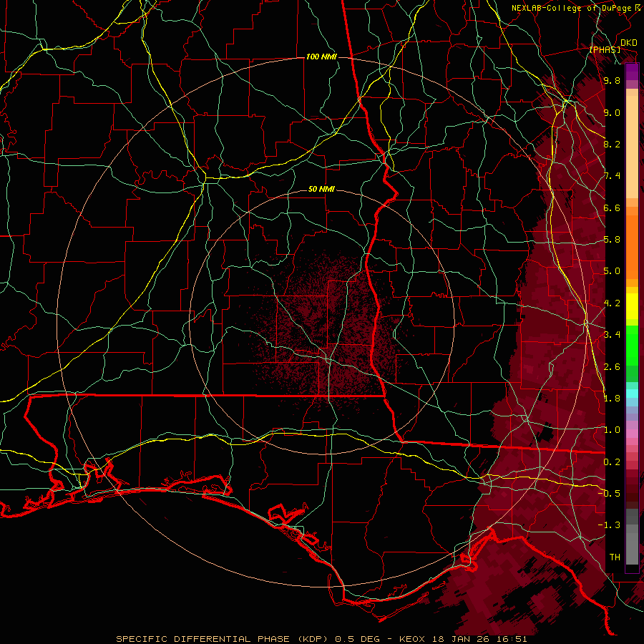
Task: Click the -1.3 scale value
Action: [x=609, y=525]
